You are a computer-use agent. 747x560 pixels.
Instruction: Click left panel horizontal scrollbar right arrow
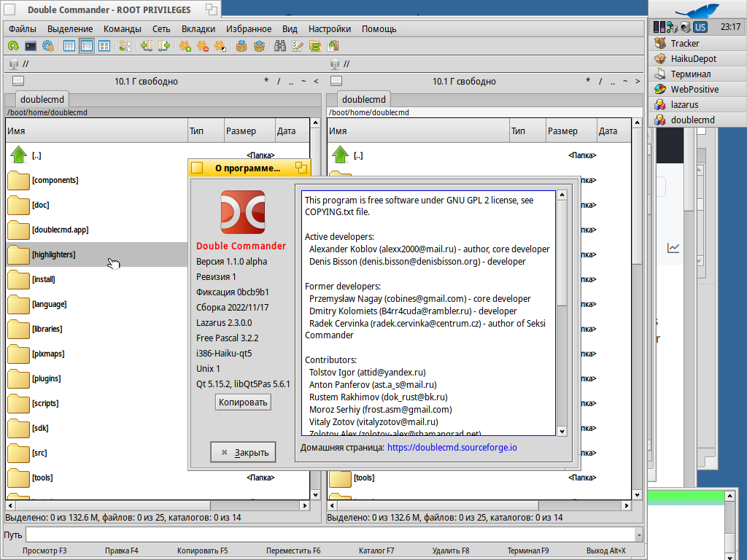(305, 506)
